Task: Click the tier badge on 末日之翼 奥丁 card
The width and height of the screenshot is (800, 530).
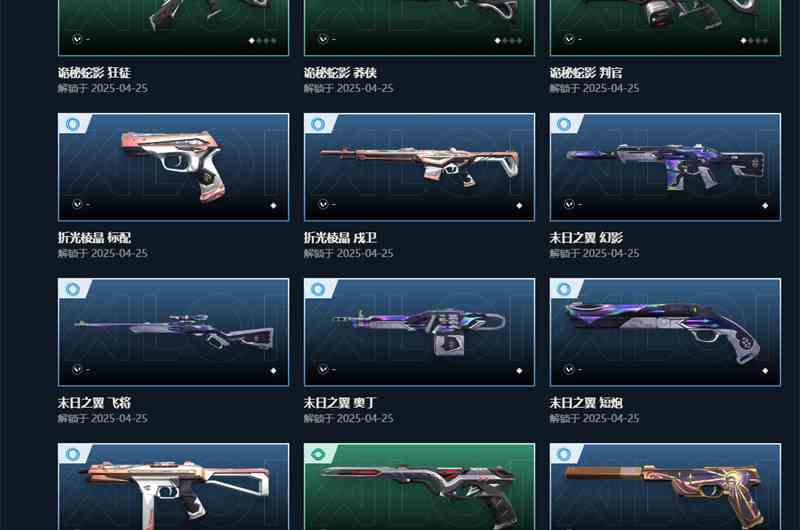Action: click(318, 289)
